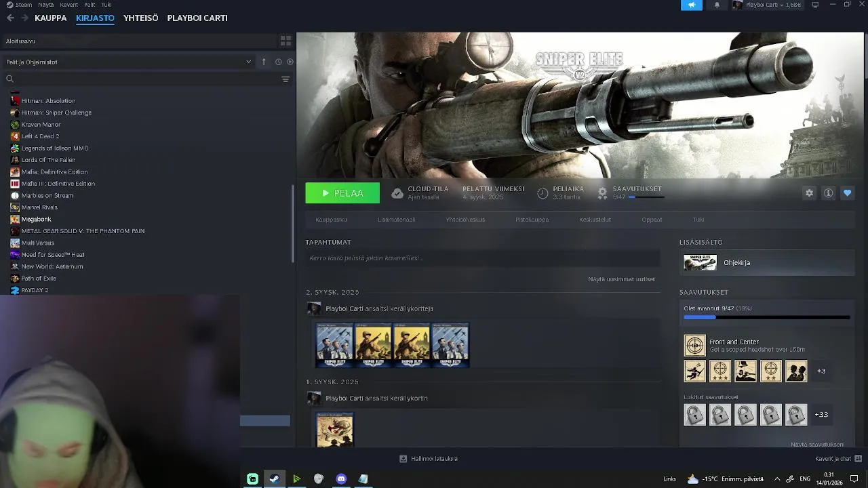The image size is (868, 488).
Task: Open the Näytä menu
Action: pyautogui.click(x=45, y=5)
